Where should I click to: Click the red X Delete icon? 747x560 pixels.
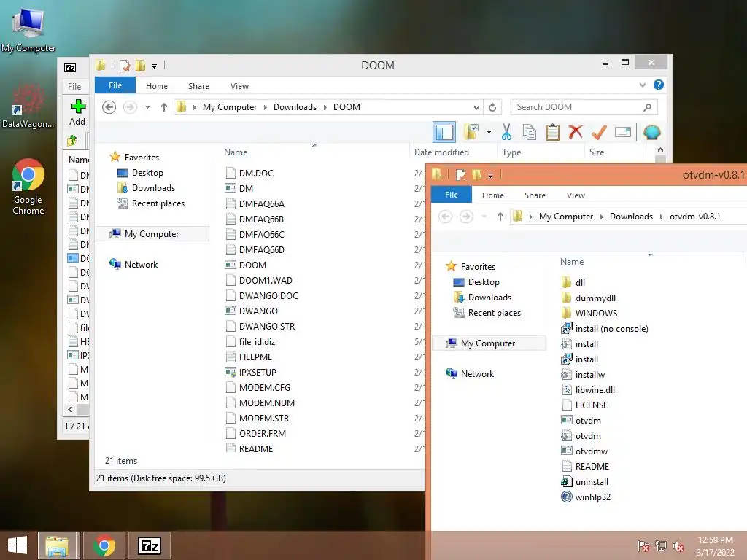[x=576, y=132]
